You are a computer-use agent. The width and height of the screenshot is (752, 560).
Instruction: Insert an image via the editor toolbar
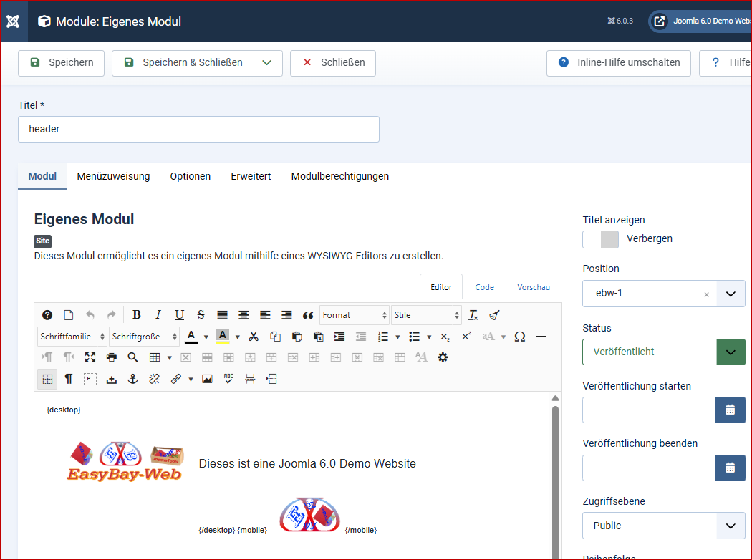pos(206,379)
